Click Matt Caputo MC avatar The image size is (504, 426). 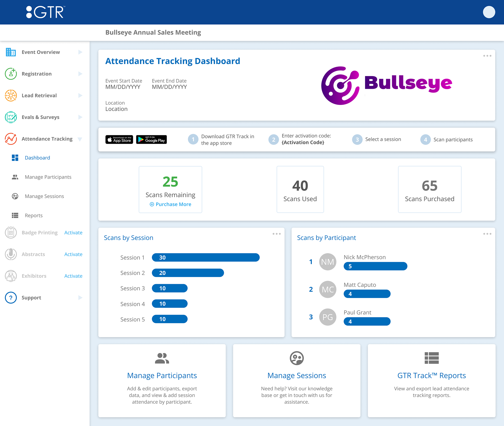pyautogui.click(x=328, y=289)
